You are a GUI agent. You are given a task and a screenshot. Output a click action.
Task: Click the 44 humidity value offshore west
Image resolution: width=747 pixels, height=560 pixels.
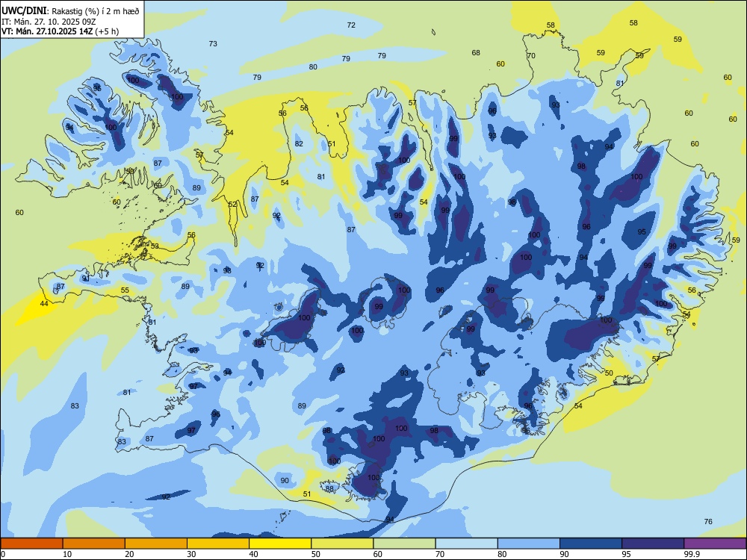pyautogui.click(x=44, y=303)
